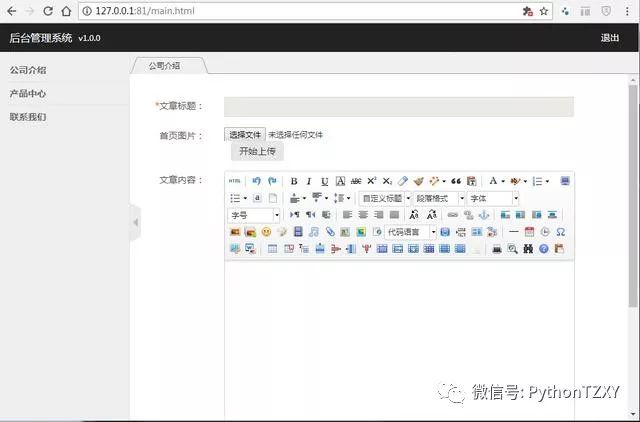Insert the current time

[x=545, y=232]
